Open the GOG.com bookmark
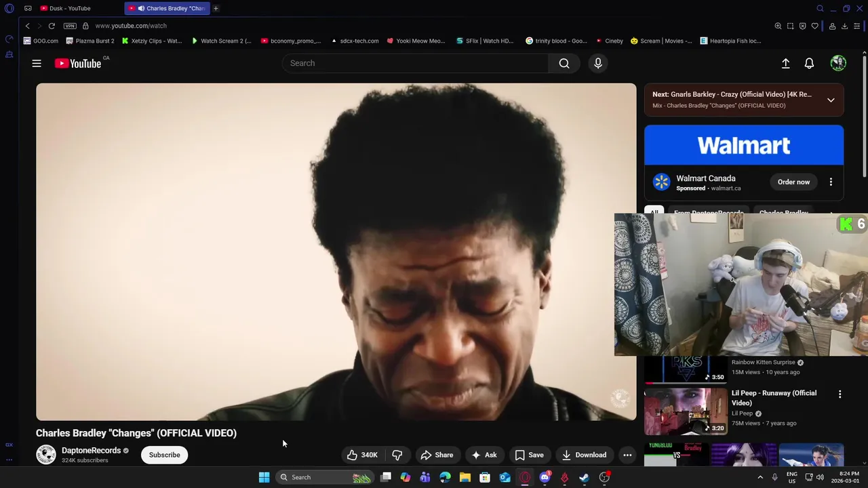 click(41, 41)
